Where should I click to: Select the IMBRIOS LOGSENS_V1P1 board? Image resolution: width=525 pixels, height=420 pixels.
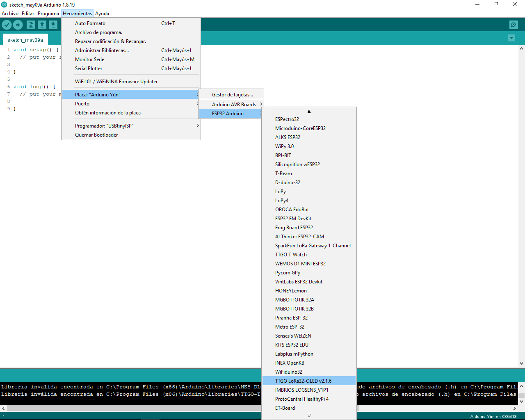pyautogui.click(x=309, y=390)
